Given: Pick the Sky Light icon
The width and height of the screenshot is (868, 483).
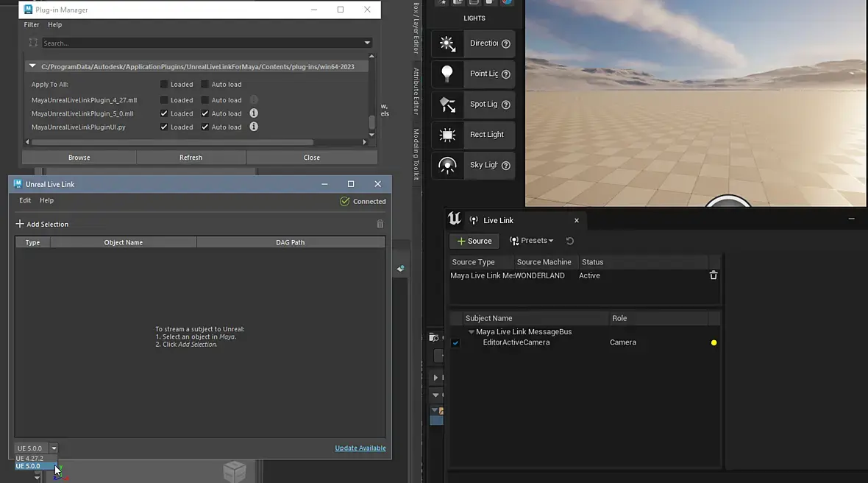Looking at the screenshot, I should (x=447, y=165).
